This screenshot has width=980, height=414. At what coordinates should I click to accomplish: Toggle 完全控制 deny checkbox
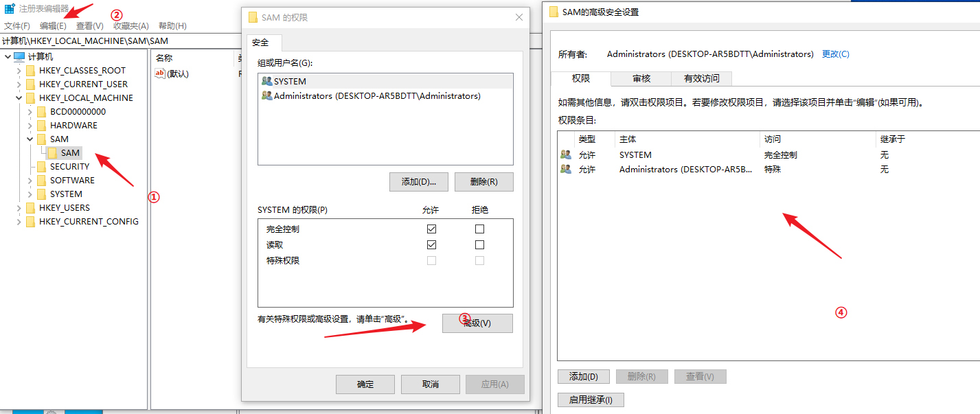pyautogui.click(x=479, y=229)
